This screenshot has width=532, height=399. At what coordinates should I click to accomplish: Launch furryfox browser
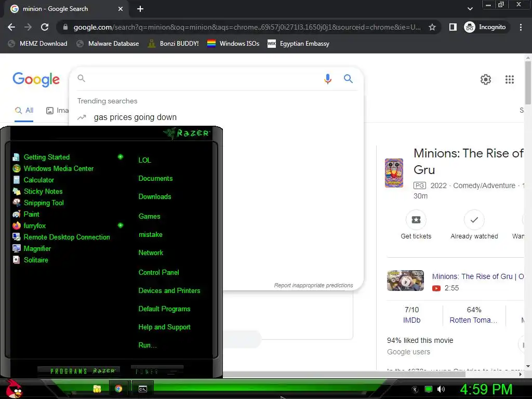(x=29, y=225)
